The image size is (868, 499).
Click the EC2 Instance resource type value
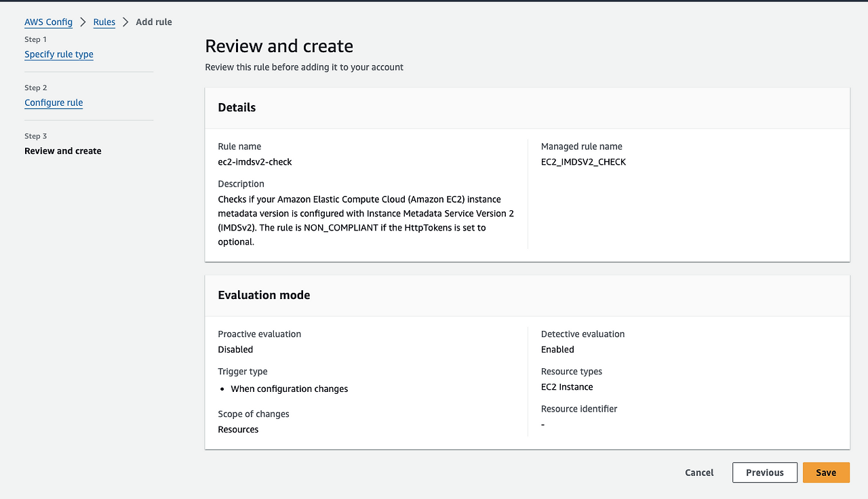coord(567,387)
